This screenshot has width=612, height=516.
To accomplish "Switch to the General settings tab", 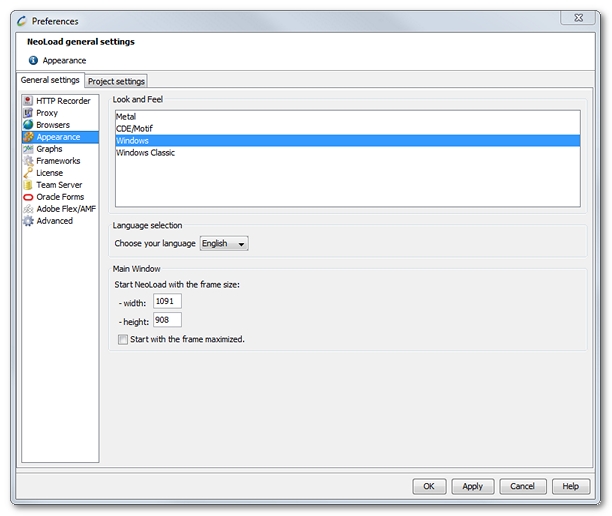I will point(50,80).
